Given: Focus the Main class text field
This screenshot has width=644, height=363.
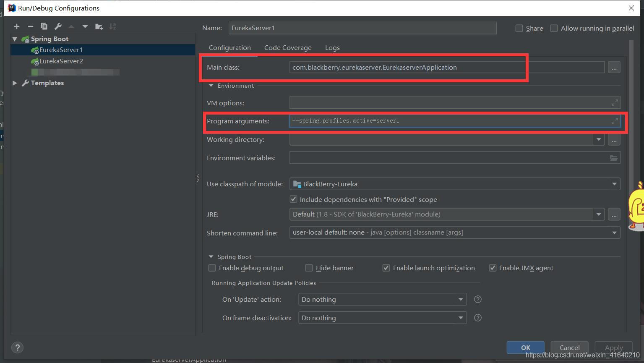Looking at the screenshot, I should click(447, 67).
